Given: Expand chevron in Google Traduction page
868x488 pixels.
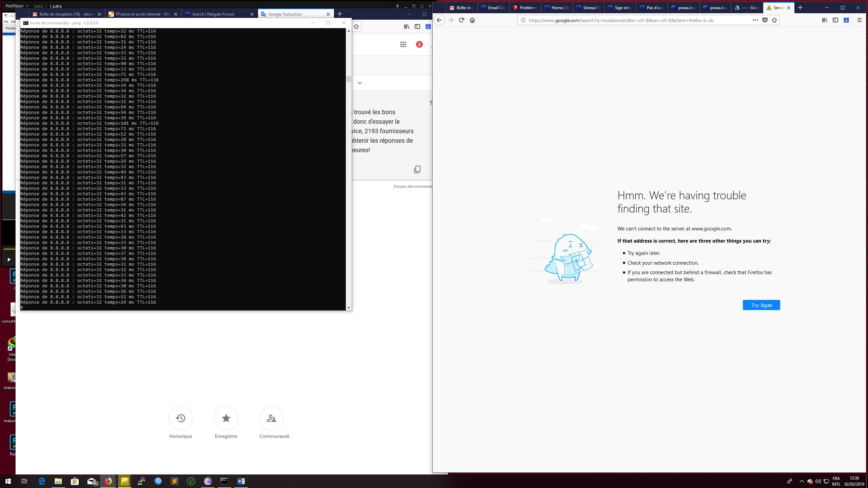Looking at the screenshot, I should 360,83.
